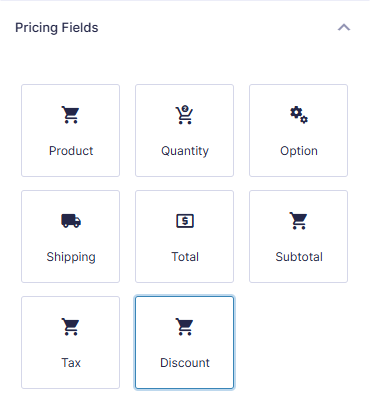Add a Product field via its label
The height and width of the screenshot is (416, 370).
71,151
